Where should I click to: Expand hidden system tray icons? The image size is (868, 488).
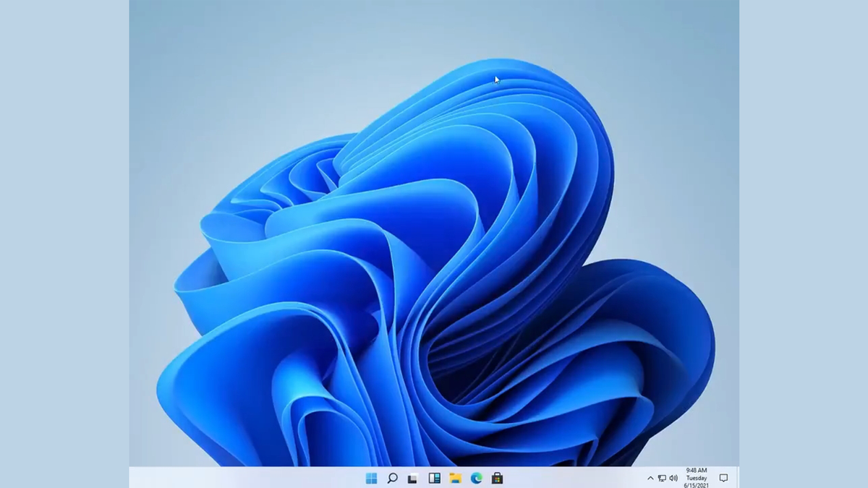click(651, 478)
